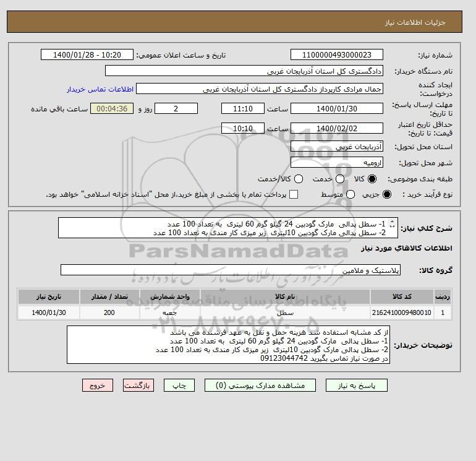The image size is (476, 461).
Task: Click row number 1 cell
Action: (x=443, y=312)
